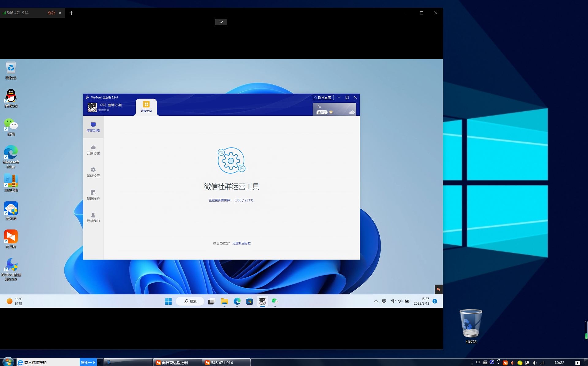Click WeTool app icon on remote taskbar
Viewport: 588px width, 366px height.
(262, 301)
